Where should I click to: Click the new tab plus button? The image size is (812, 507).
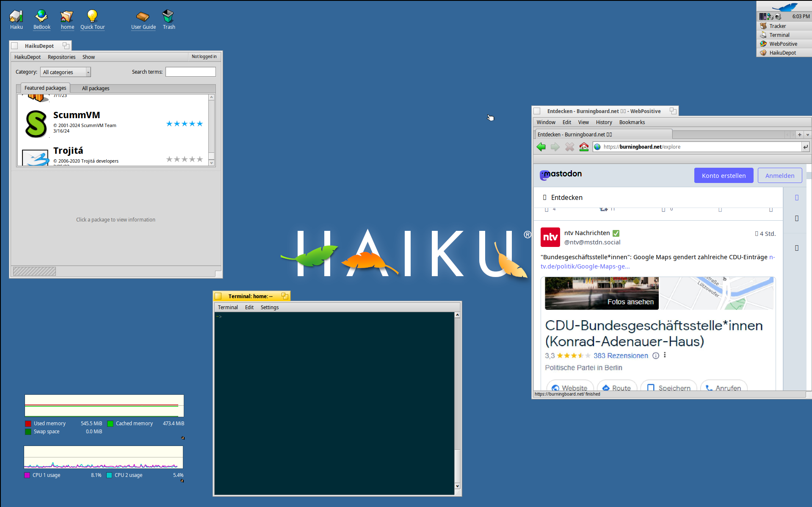tap(799, 135)
